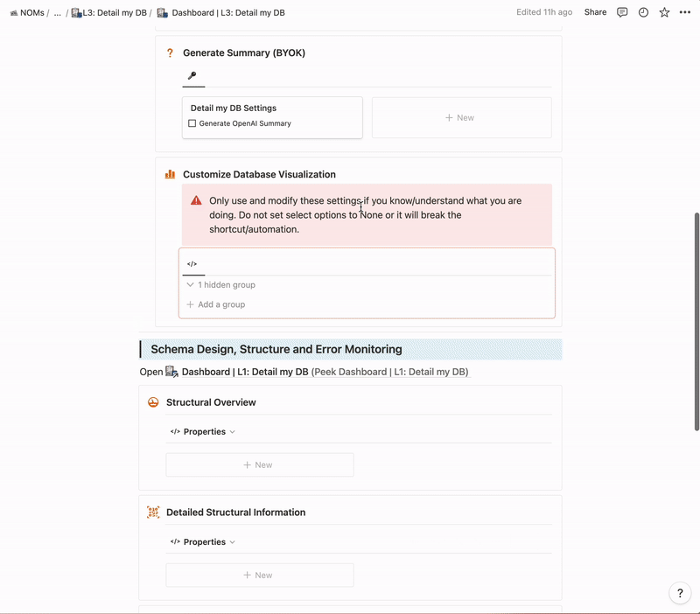The width and height of the screenshot is (700, 614).
Task: Click the help question mark button
Action: pos(680,593)
